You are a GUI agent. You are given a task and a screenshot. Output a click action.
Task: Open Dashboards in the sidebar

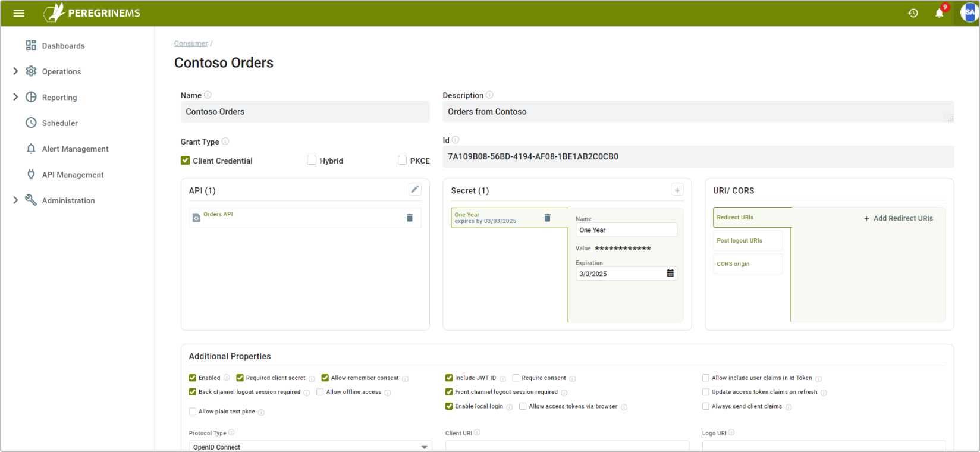[x=63, y=46]
